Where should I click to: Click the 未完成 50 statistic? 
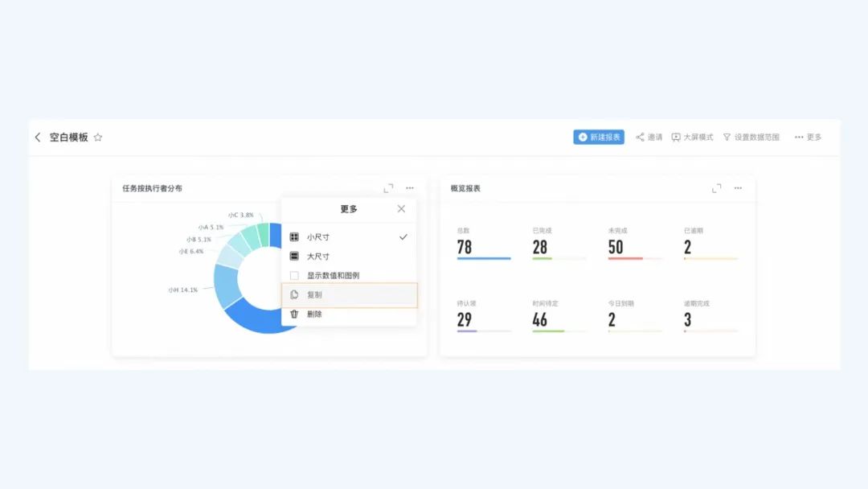click(x=616, y=247)
